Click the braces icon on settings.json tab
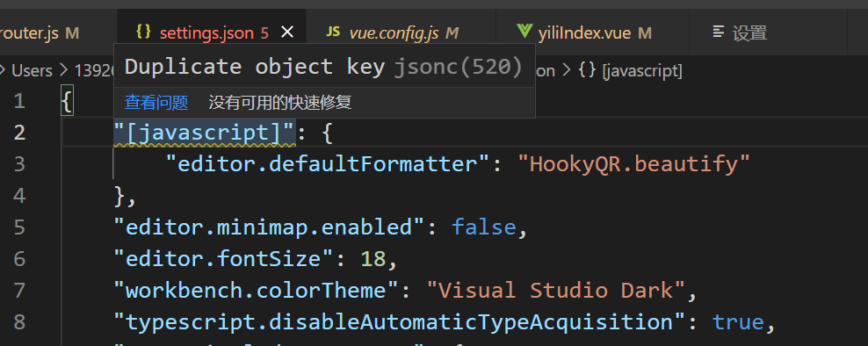 click(x=143, y=32)
